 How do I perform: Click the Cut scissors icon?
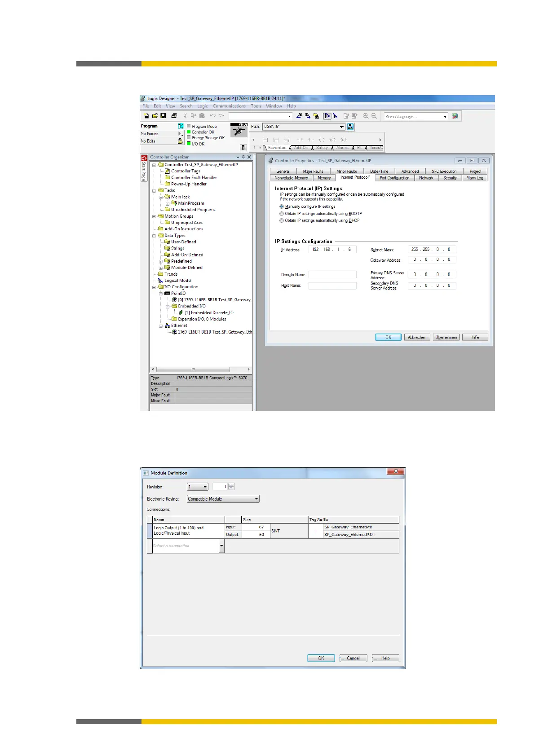(x=186, y=116)
